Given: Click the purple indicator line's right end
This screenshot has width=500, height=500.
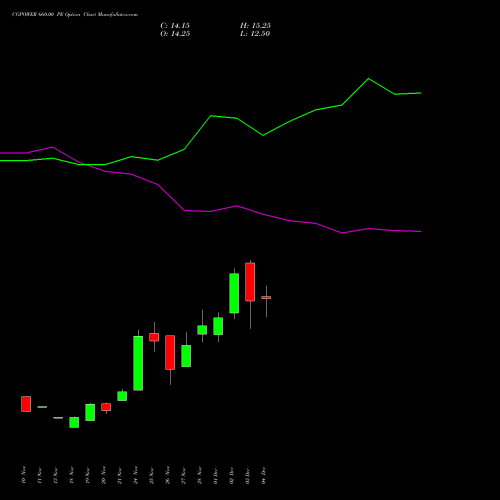Looking at the screenshot, I should click(x=420, y=231).
